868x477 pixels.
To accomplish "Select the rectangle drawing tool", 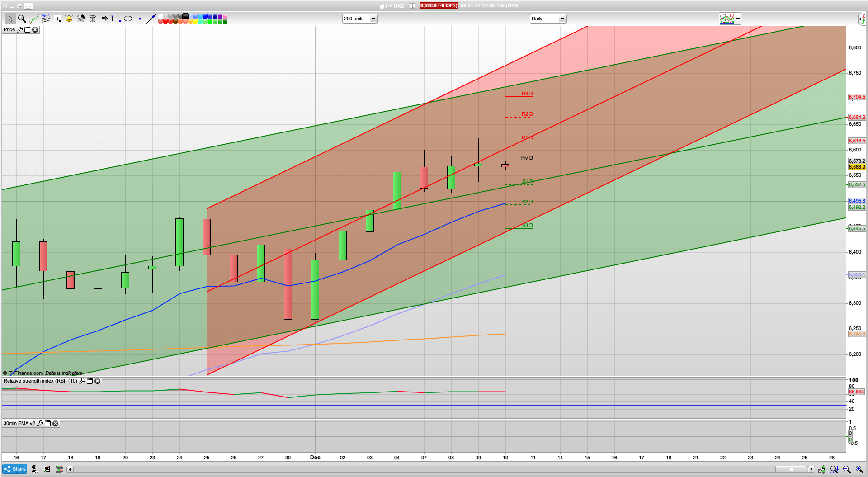I will pos(115,19).
